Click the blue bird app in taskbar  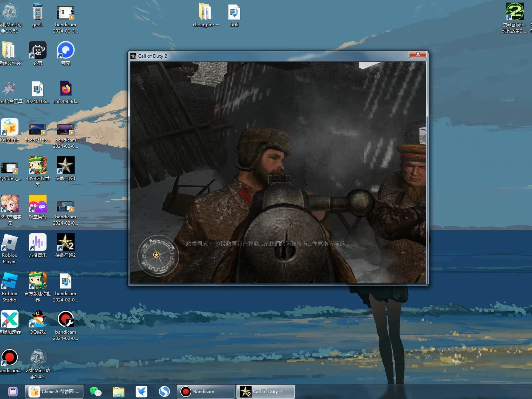pyautogui.click(x=141, y=392)
